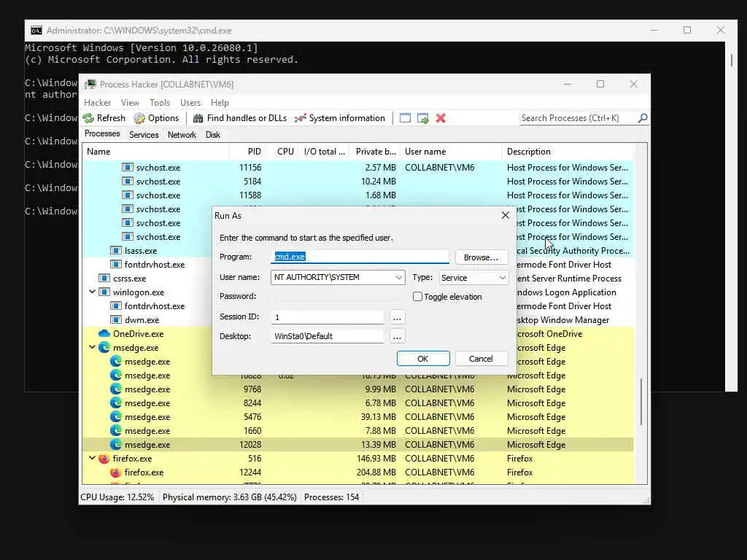Image resolution: width=747 pixels, height=560 pixels.
Task: Click the winlogon.exe process icon
Action: click(104, 292)
